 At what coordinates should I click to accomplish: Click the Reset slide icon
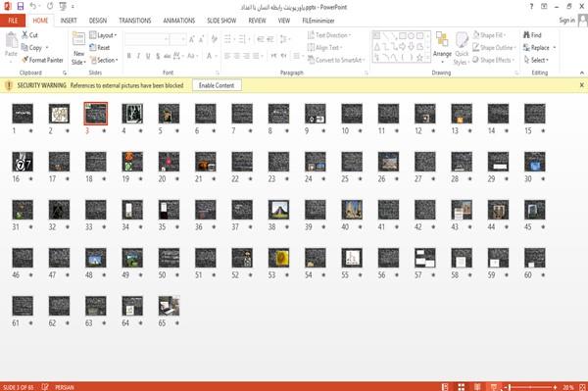pos(93,48)
